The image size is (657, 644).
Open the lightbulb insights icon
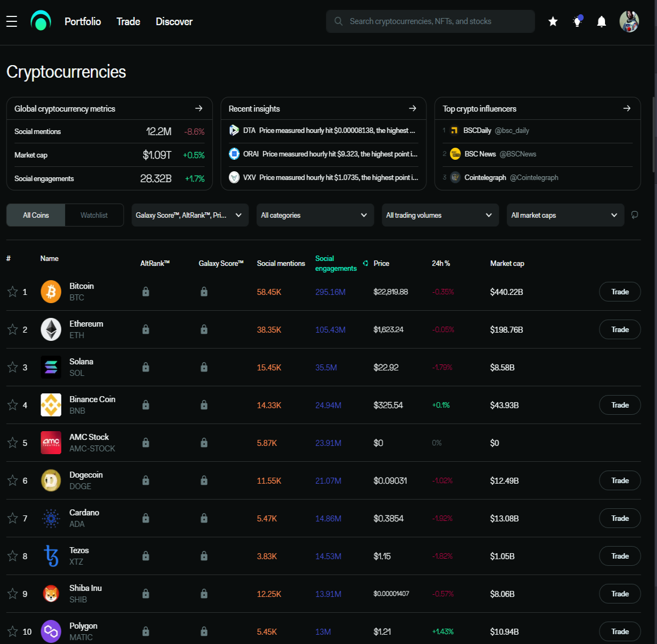577,21
